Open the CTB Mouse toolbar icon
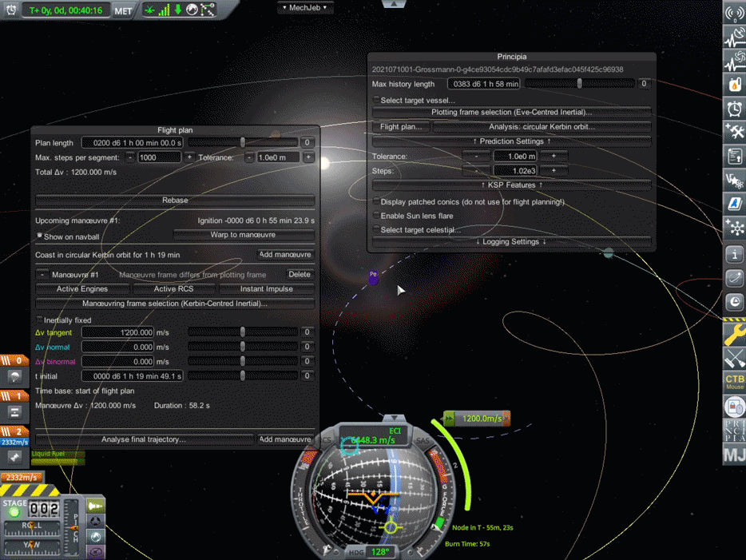 point(735,383)
